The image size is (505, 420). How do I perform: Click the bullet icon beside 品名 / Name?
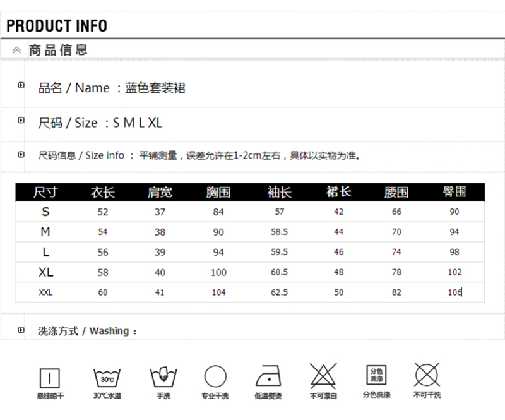pyautogui.click(x=21, y=85)
